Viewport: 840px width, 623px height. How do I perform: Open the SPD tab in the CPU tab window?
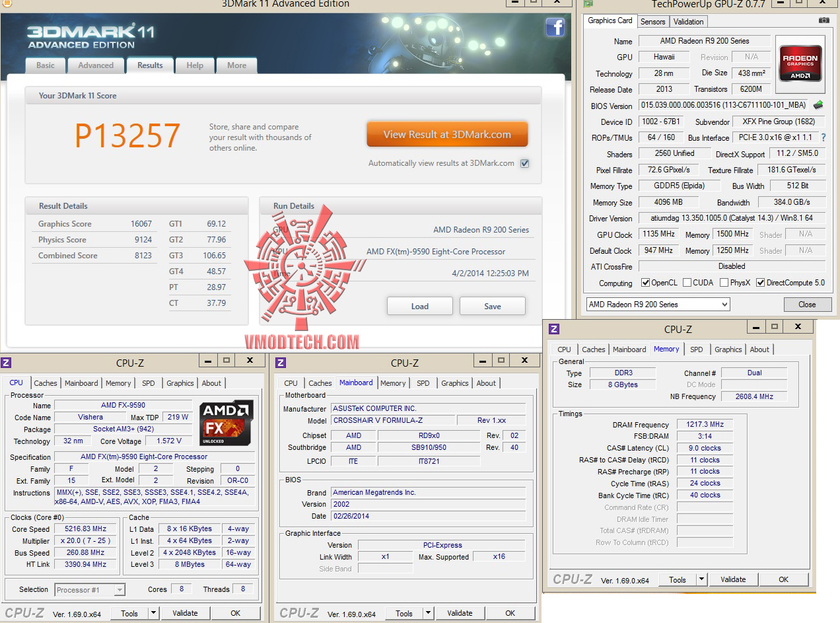(149, 383)
